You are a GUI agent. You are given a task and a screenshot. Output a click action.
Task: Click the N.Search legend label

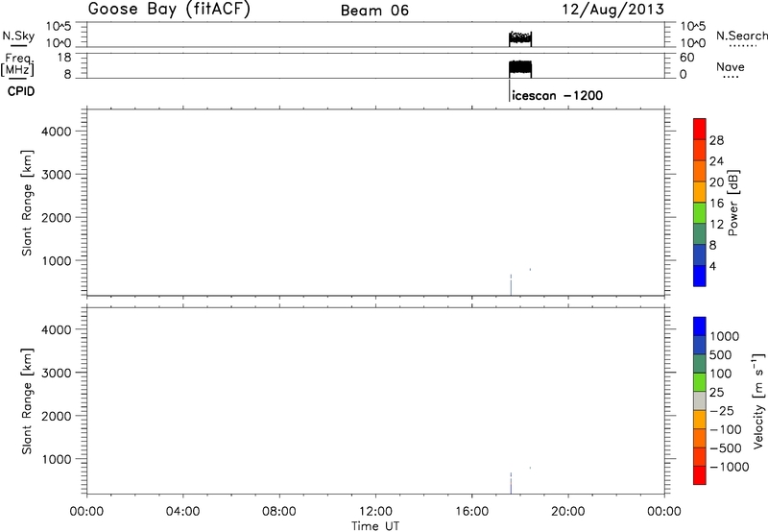[x=741, y=36]
